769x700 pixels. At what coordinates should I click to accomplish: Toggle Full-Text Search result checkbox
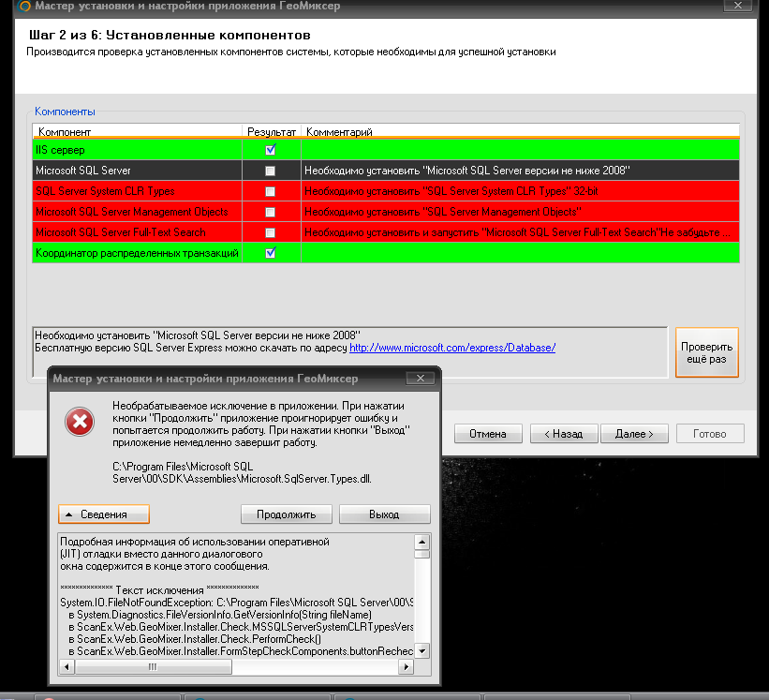271,232
